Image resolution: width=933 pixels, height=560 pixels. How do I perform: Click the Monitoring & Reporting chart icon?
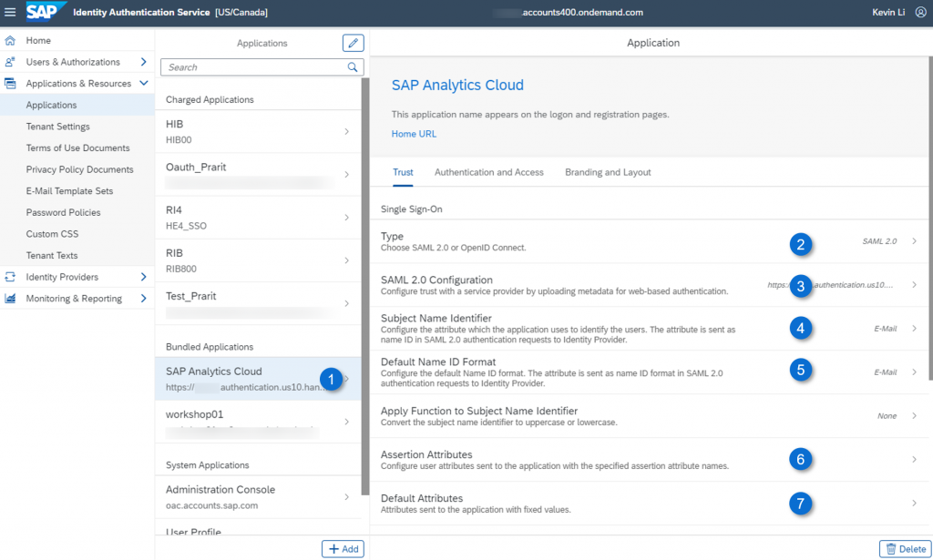coord(10,299)
